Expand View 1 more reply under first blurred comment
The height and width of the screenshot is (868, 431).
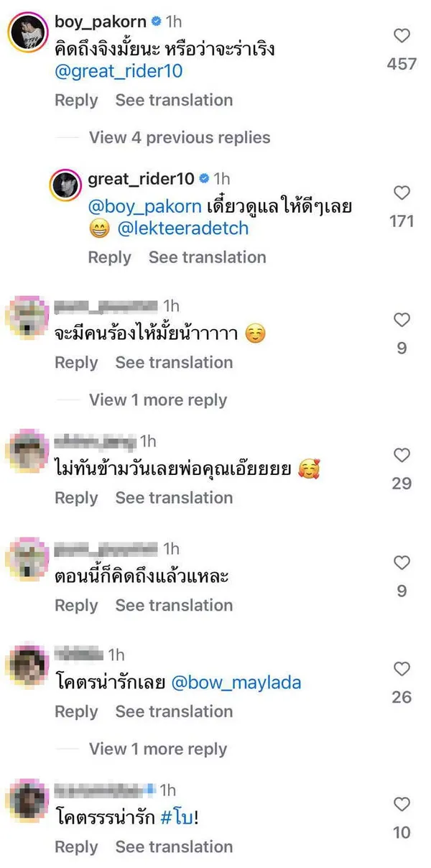pyautogui.click(x=157, y=400)
